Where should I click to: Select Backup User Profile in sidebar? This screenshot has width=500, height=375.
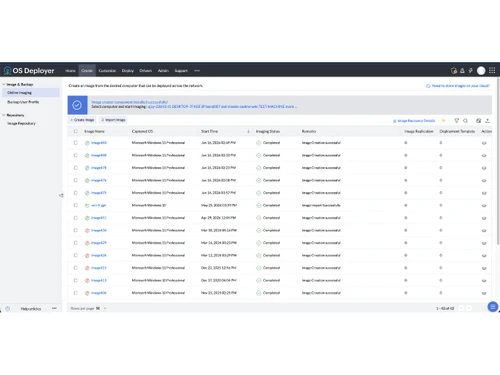click(23, 102)
